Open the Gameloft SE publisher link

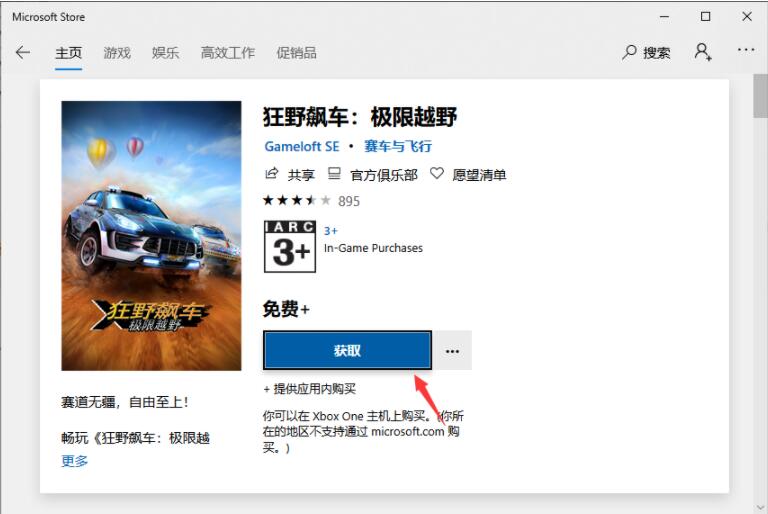point(302,147)
